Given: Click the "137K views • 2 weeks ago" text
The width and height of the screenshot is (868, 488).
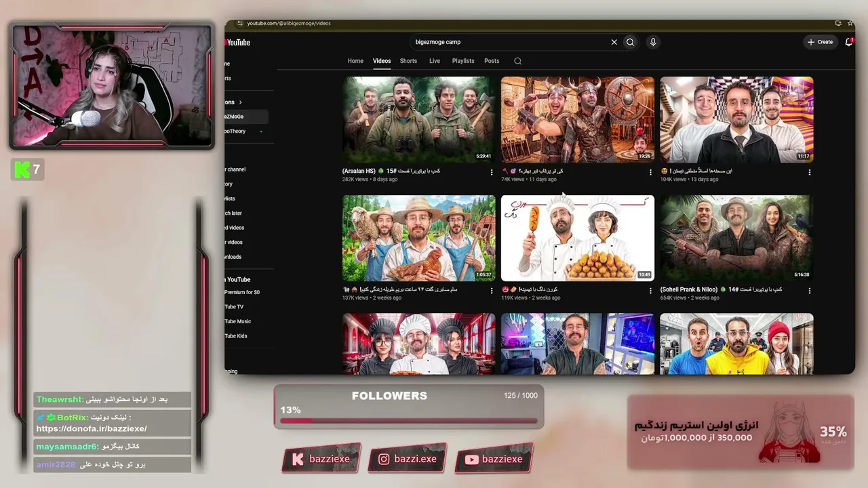Looking at the screenshot, I should (x=372, y=298).
